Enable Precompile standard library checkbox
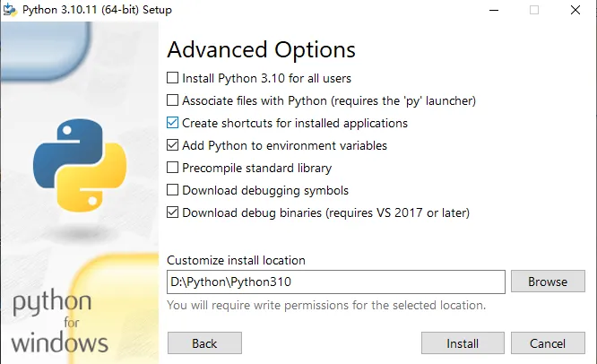 point(174,168)
